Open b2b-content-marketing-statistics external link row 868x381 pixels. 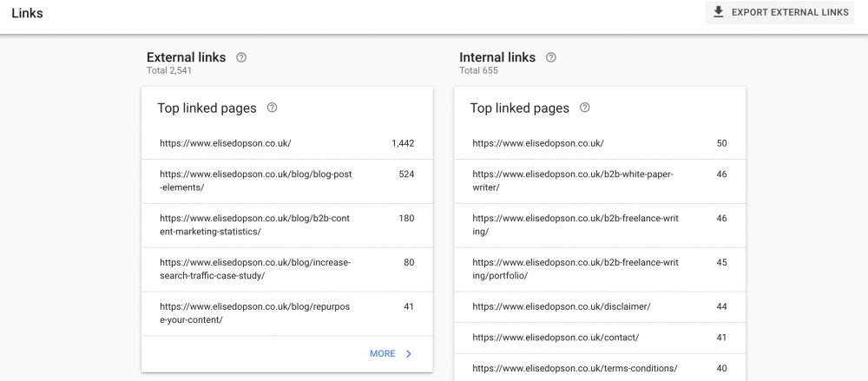coord(286,225)
